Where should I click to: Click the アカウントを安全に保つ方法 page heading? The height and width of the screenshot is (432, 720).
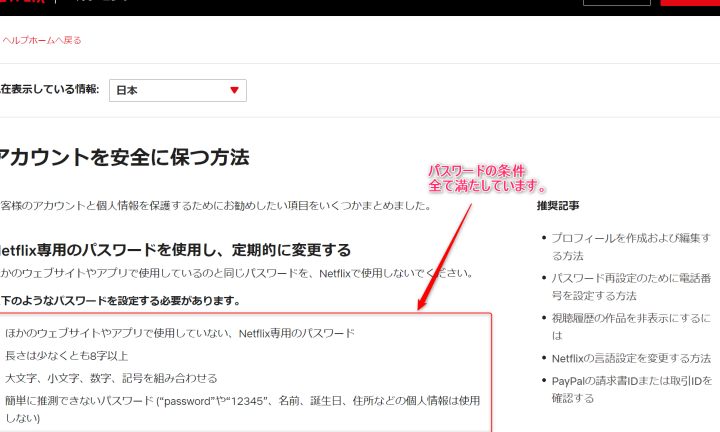click(124, 157)
